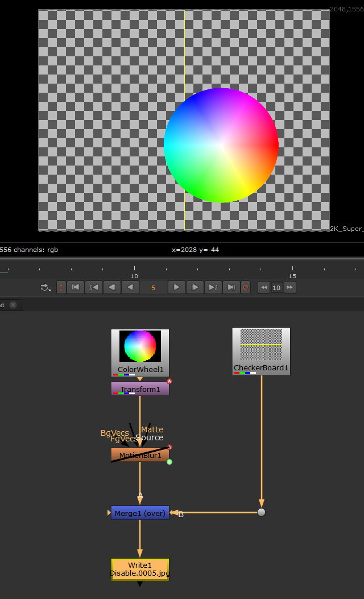This screenshot has height=599, width=364.
Task: Open the playback loop mode dropdown
Action: (46, 288)
